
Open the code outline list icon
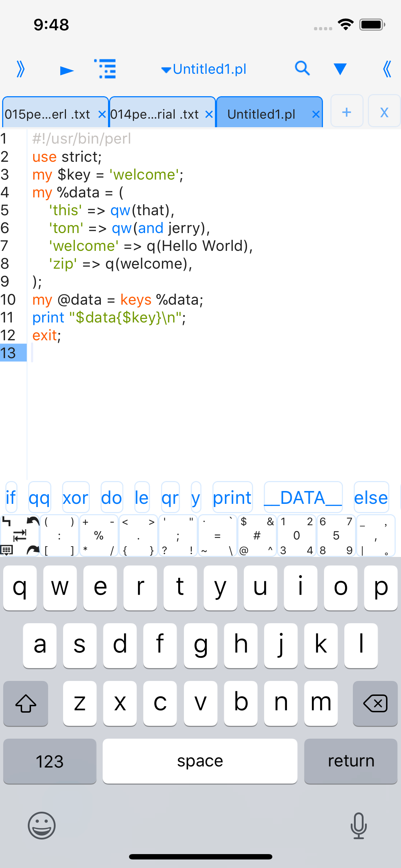click(106, 69)
